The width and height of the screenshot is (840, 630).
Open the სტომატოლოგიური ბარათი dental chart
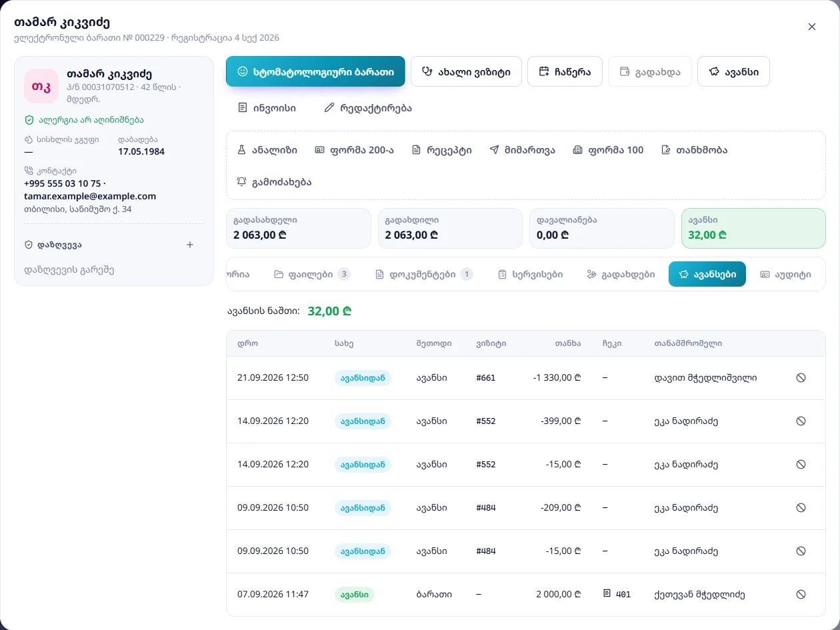pyautogui.click(x=315, y=71)
